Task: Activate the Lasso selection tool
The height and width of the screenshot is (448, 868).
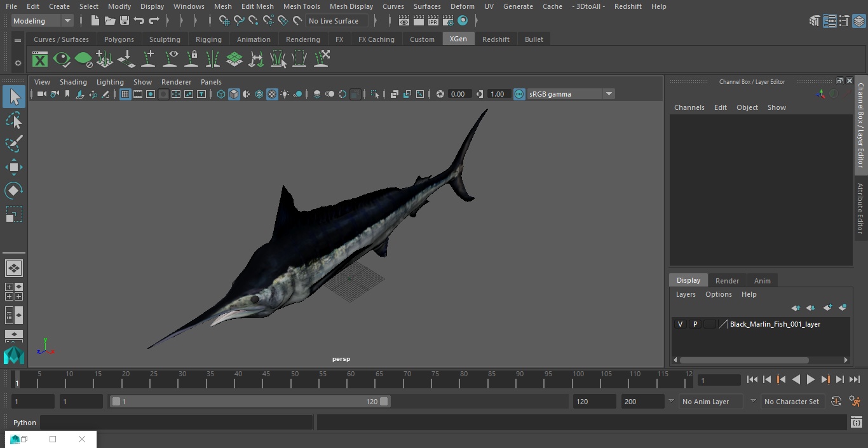Action: 14,121
